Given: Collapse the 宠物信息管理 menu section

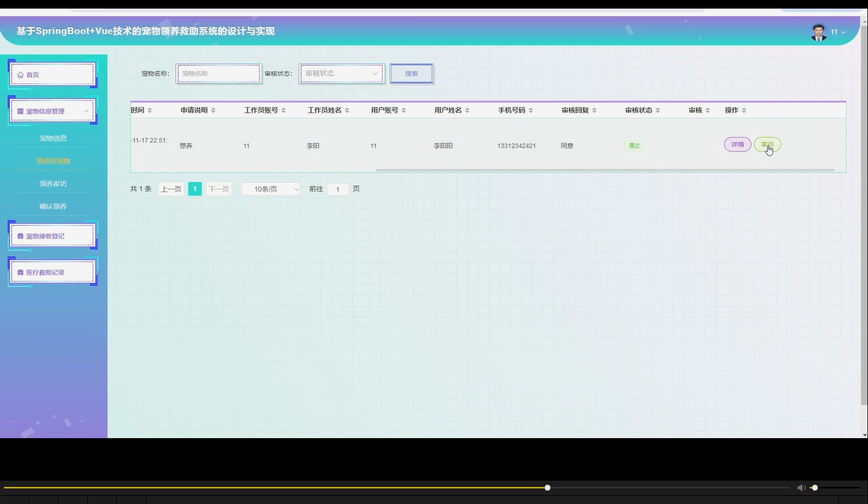Looking at the screenshot, I should coord(87,111).
